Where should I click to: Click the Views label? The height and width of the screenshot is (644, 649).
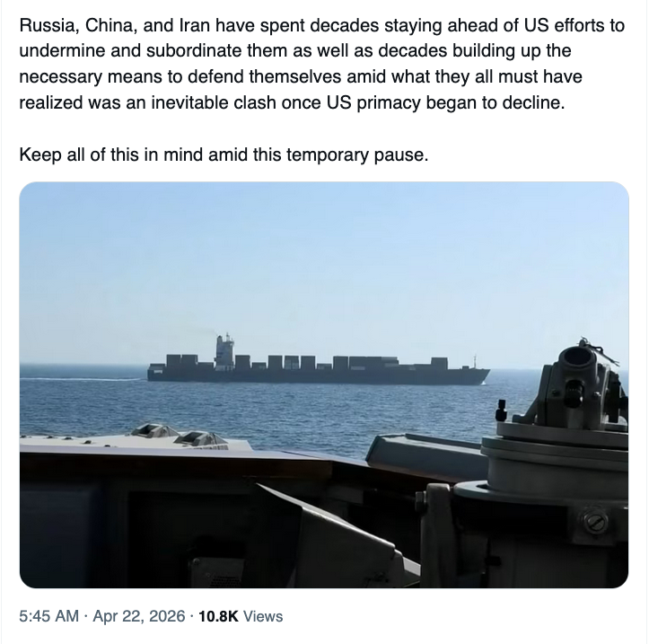pos(263,616)
